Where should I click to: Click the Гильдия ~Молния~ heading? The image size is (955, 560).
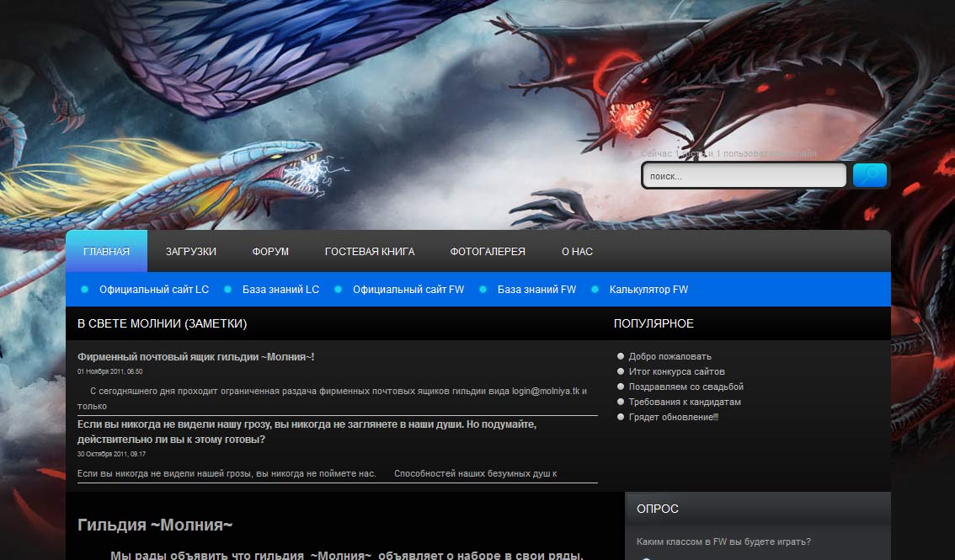155,525
